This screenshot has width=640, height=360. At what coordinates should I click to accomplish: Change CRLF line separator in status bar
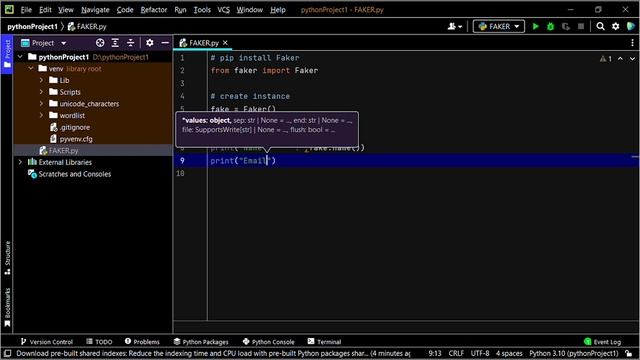tap(456, 353)
